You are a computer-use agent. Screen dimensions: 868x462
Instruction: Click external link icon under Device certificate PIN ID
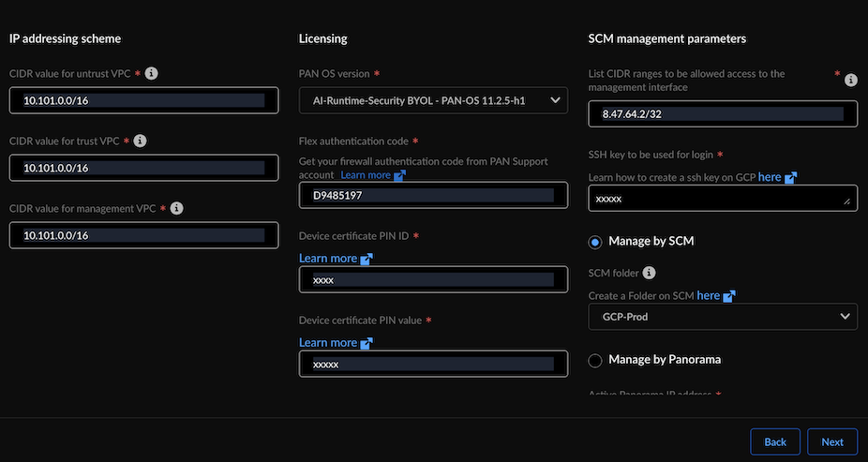point(367,259)
